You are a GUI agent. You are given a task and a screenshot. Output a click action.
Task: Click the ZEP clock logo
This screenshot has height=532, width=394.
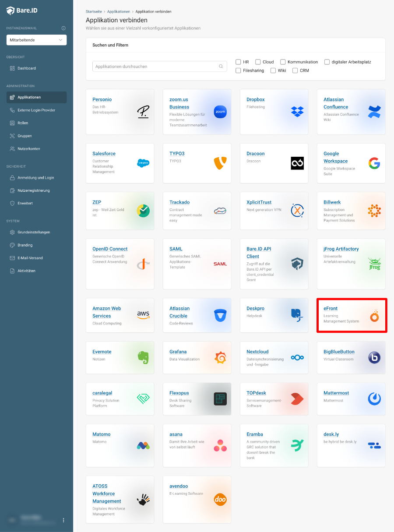[x=143, y=211]
